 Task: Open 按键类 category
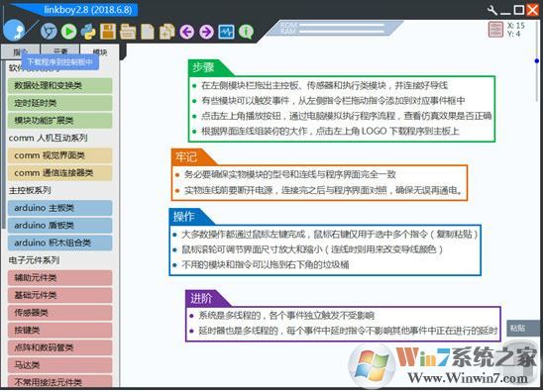[59, 330]
